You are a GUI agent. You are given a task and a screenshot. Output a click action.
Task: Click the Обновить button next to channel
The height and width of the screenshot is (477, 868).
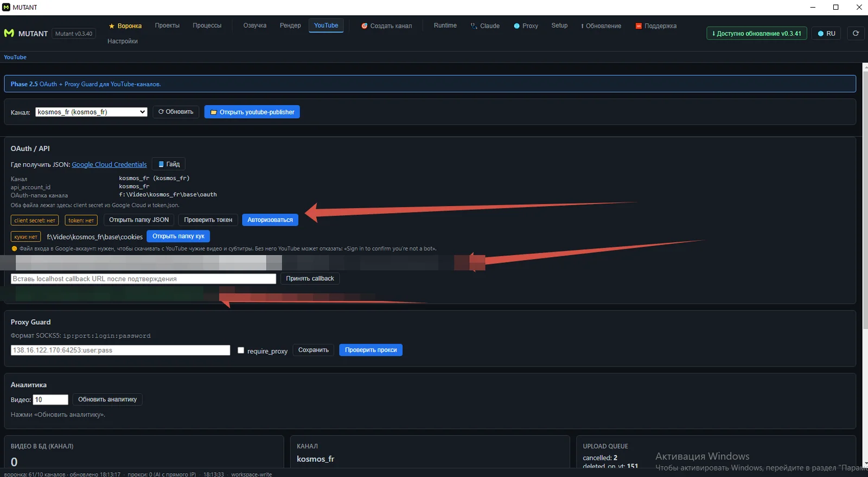click(x=176, y=112)
